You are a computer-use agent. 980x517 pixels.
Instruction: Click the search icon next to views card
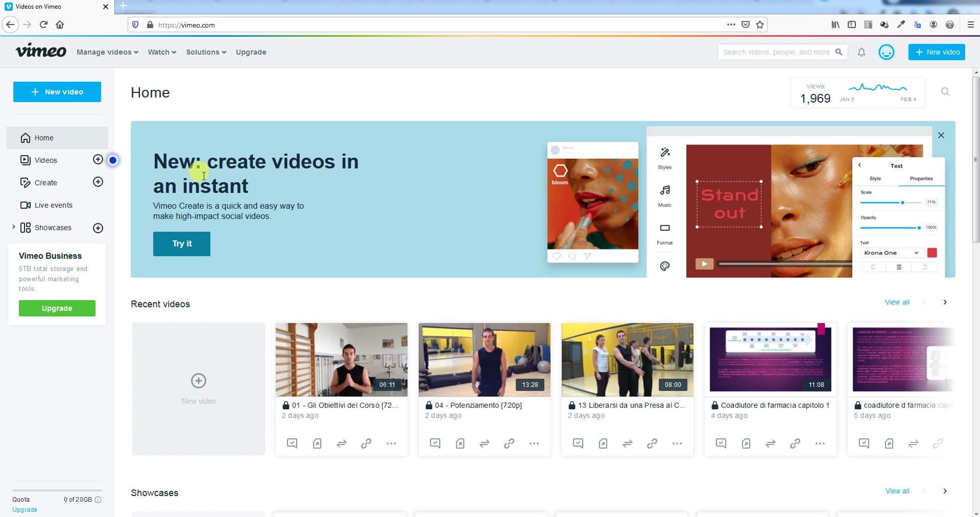tap(945, 91)
